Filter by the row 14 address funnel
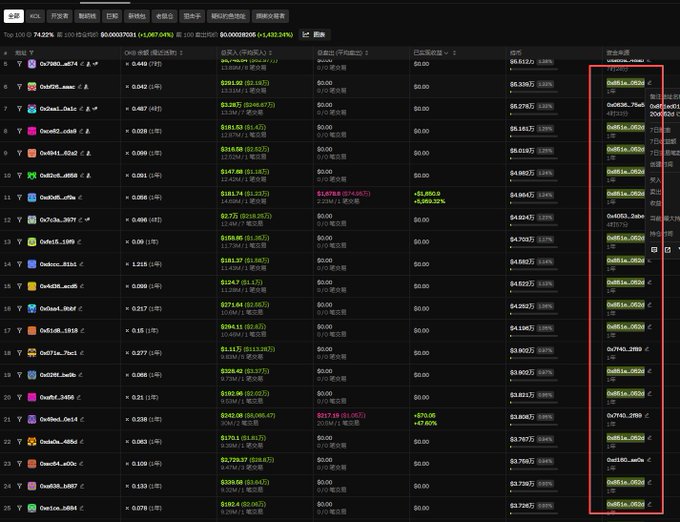680x522 pixels. coord(19,264)
